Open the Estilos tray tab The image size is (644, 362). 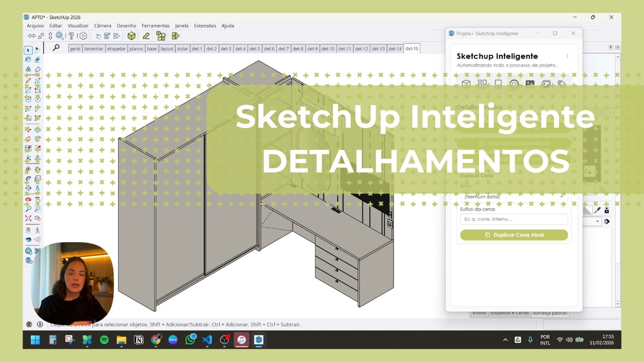pyautogui.click(x=479, y=313)
